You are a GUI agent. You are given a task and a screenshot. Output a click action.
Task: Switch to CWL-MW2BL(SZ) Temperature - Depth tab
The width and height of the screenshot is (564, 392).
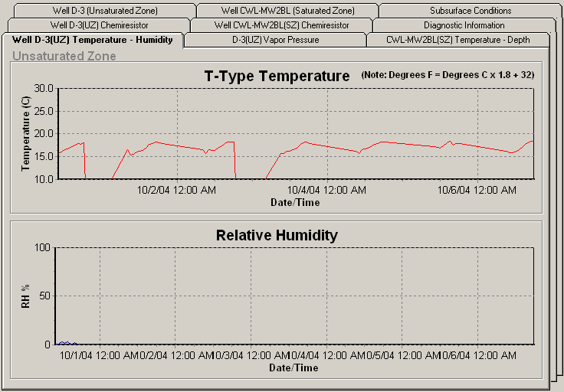[x=458, y=40]
